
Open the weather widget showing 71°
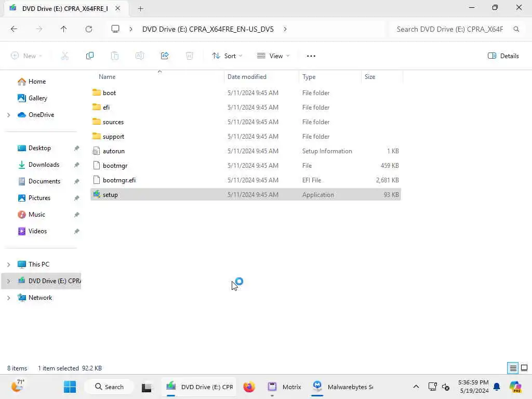click(17, 387)
